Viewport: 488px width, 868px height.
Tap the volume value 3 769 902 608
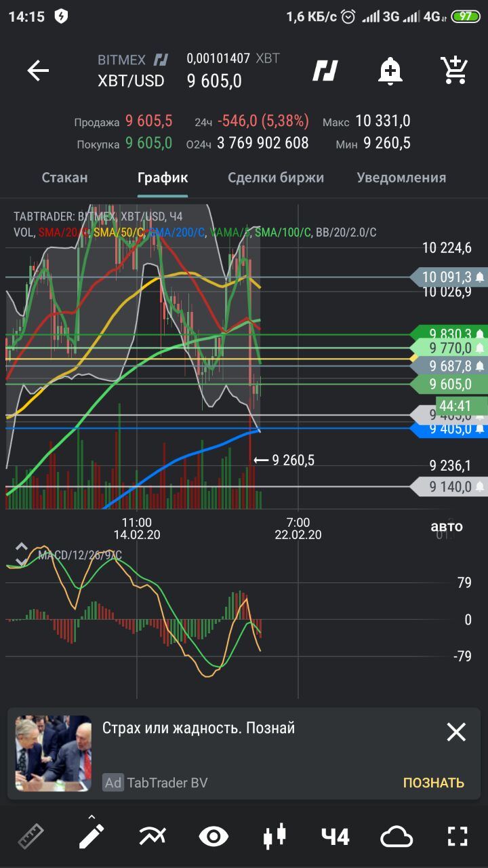(x=263, y=143)
